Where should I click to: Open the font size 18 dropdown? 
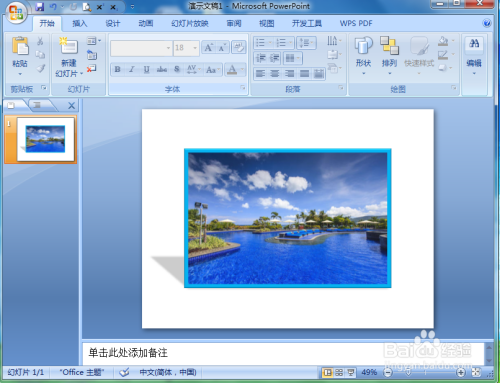pyautogui.click(x=195, y=48)
